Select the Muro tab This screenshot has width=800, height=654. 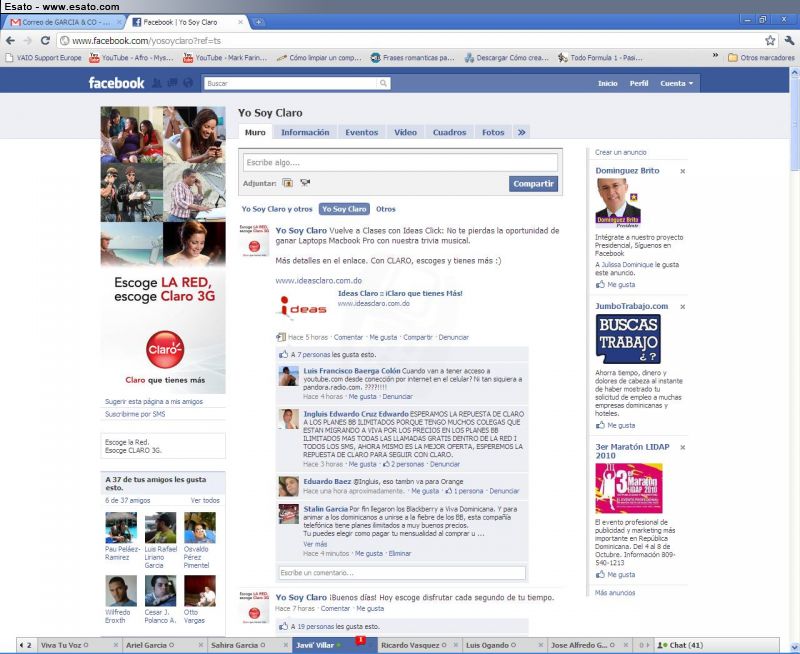[x=255, y=132]
